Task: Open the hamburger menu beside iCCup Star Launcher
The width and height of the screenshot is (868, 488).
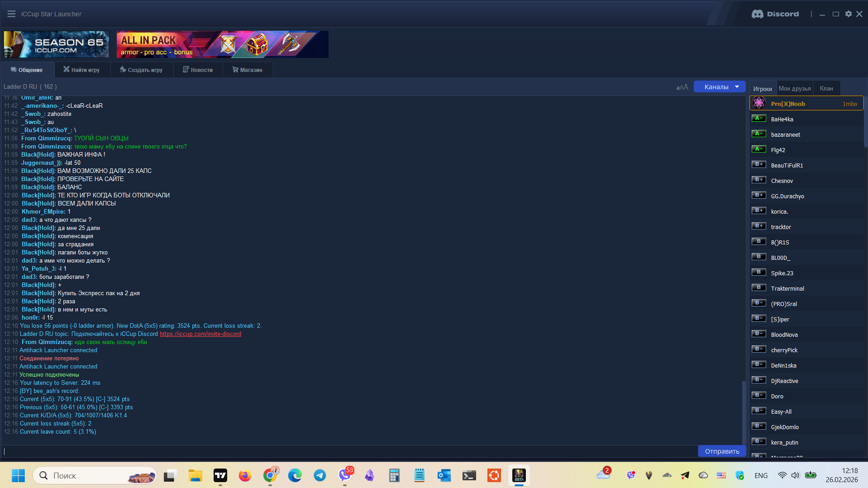Action: (x=11, y=14)
